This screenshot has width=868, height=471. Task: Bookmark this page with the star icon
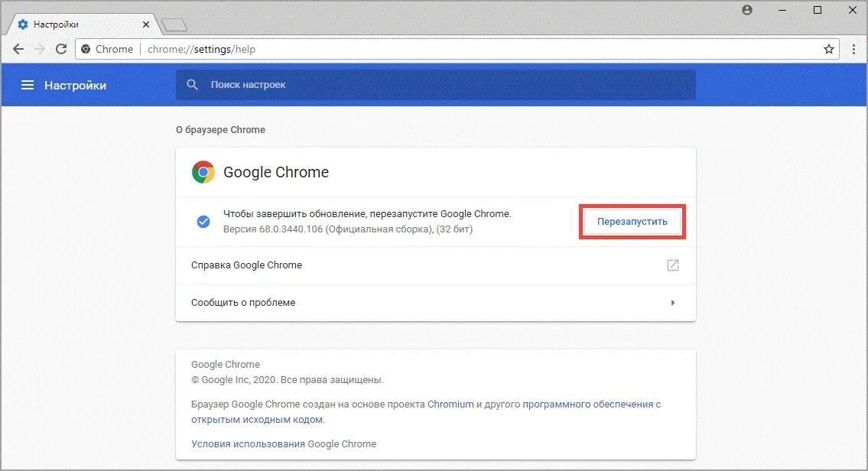[828, 49]
